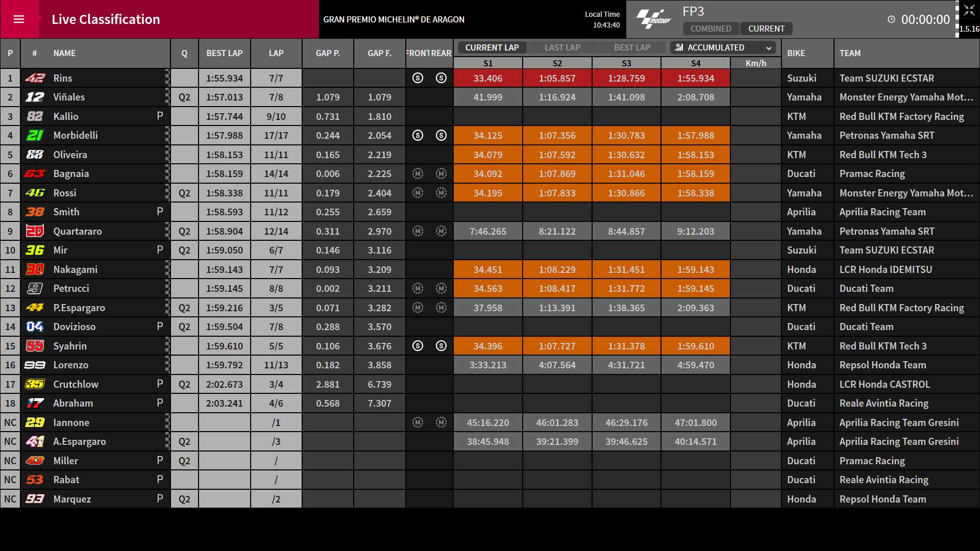The width and height of the screenshot is (980, 551).
Task: Click the MotoGP logo
Action: 654,19
